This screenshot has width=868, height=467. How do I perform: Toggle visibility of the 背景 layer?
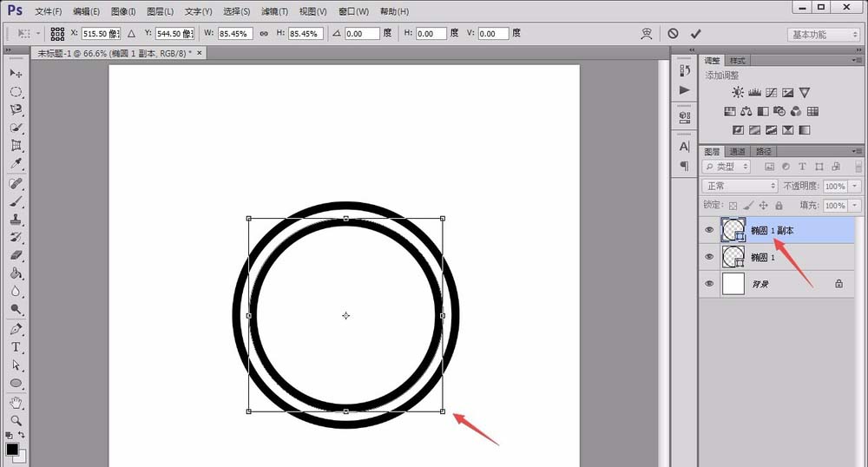click(709, 284)
